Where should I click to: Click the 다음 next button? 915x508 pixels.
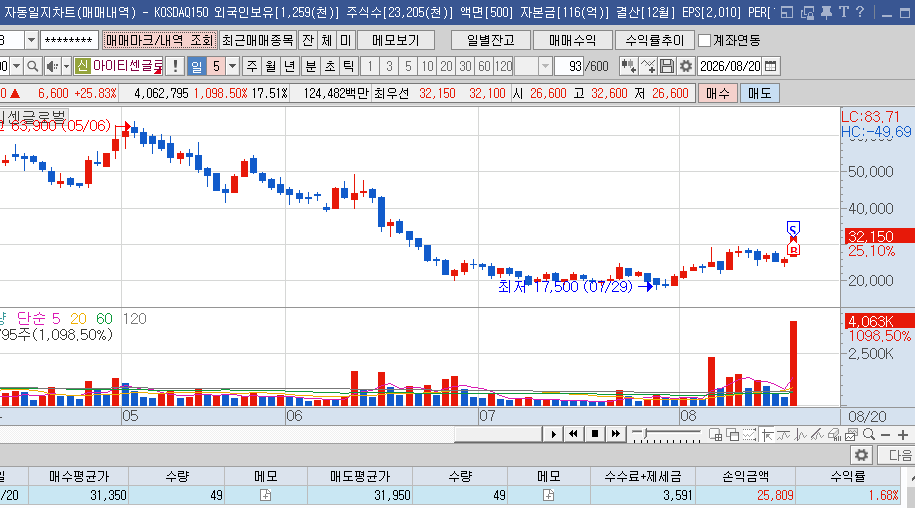tap(898, 455)
